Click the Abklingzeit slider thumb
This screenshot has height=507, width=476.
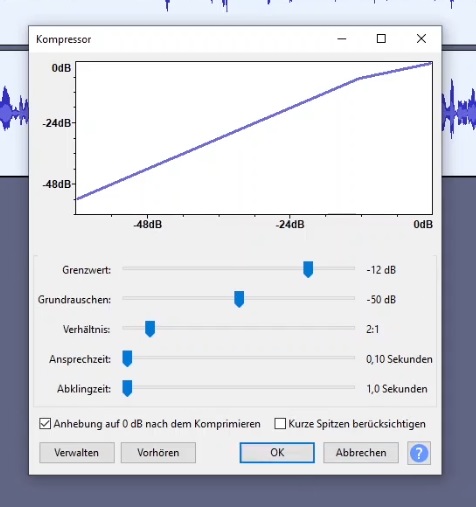point(127,388)
